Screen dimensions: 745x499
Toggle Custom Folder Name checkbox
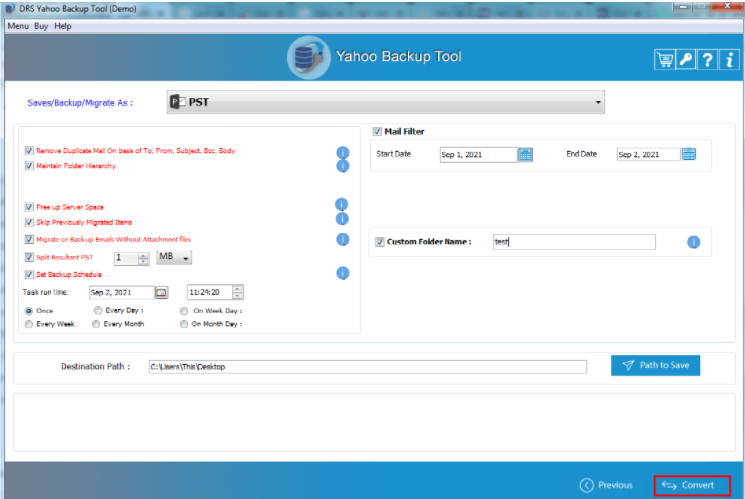coord(380,242)
